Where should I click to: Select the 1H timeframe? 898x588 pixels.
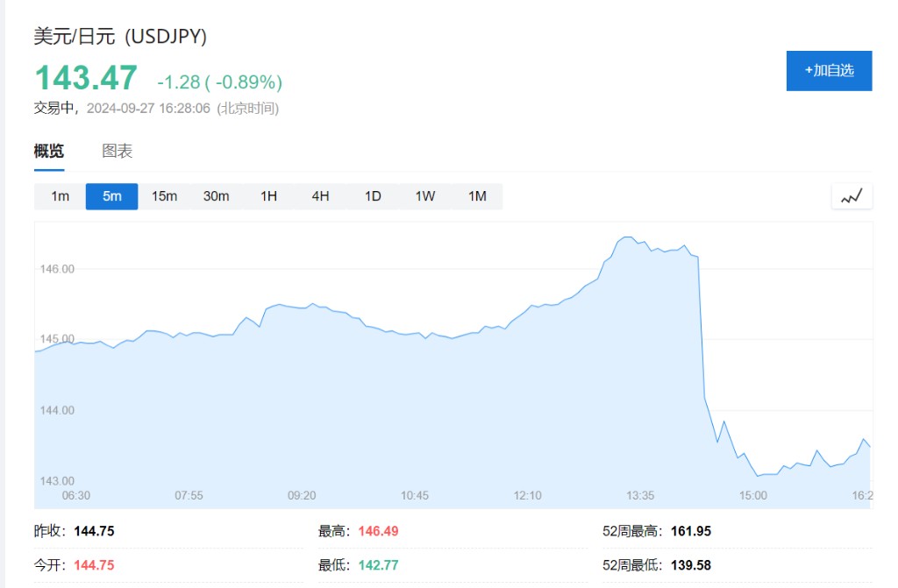pyautogui.click(x=268, y=196)
